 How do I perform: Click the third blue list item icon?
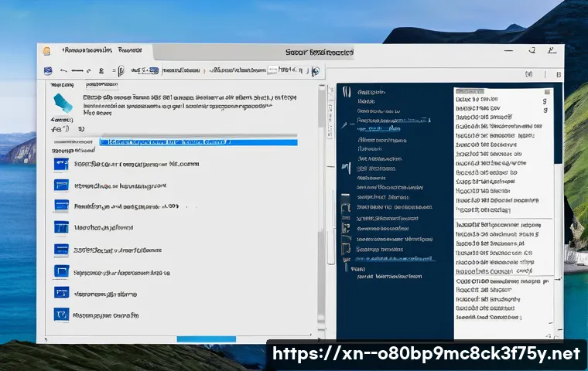tap(61, 206)
